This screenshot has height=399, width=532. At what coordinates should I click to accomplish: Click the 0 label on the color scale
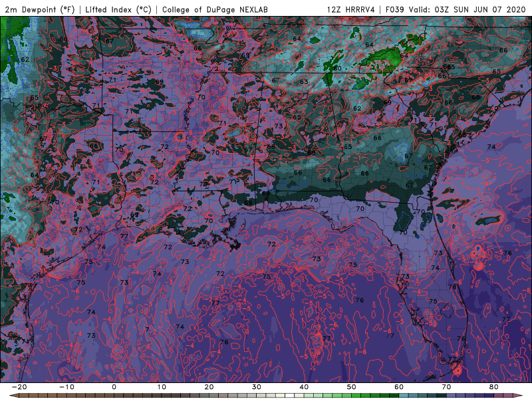tap(114, 387)
